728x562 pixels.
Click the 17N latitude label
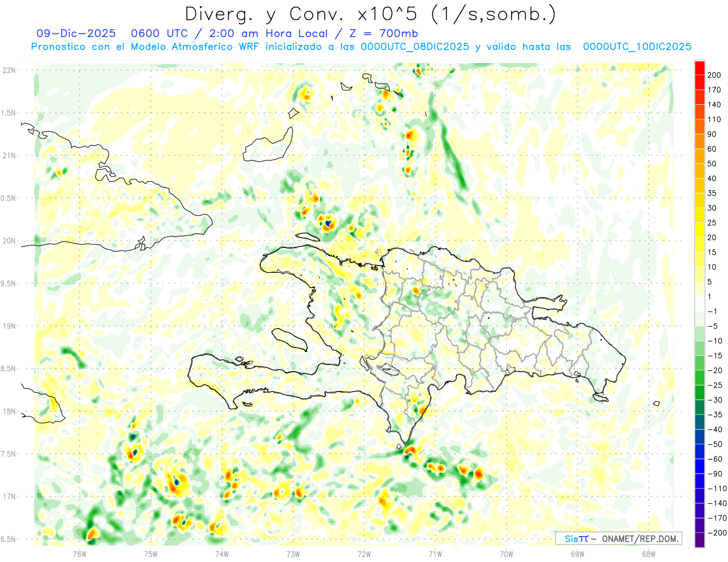point(9,497)
